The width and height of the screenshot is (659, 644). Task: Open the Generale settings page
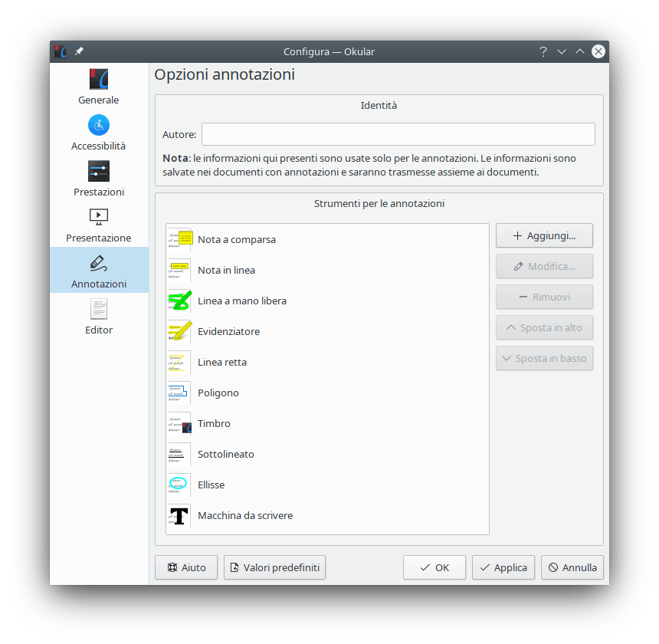tap(99, 86)
